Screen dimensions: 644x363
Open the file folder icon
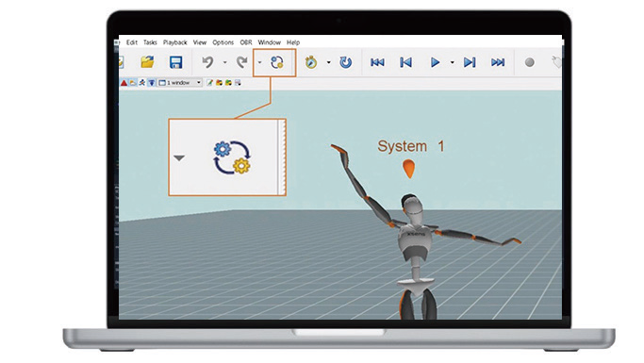click(x=147, y=62)
